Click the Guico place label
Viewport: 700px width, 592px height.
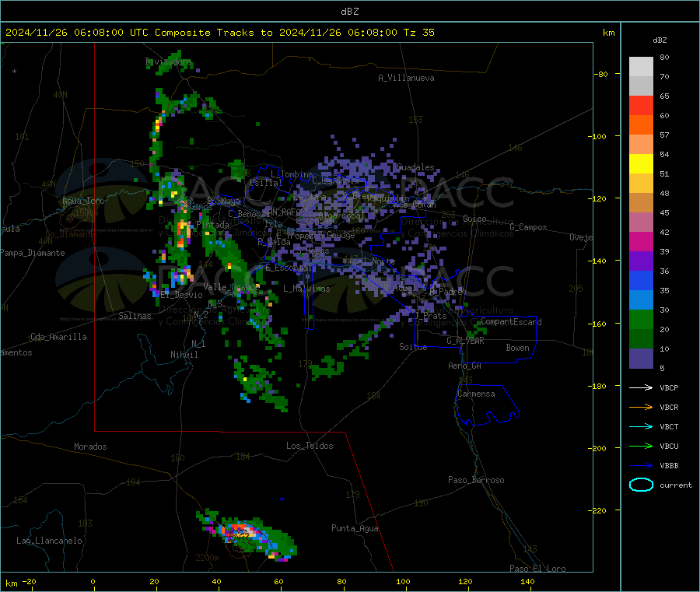click(474, 219)
